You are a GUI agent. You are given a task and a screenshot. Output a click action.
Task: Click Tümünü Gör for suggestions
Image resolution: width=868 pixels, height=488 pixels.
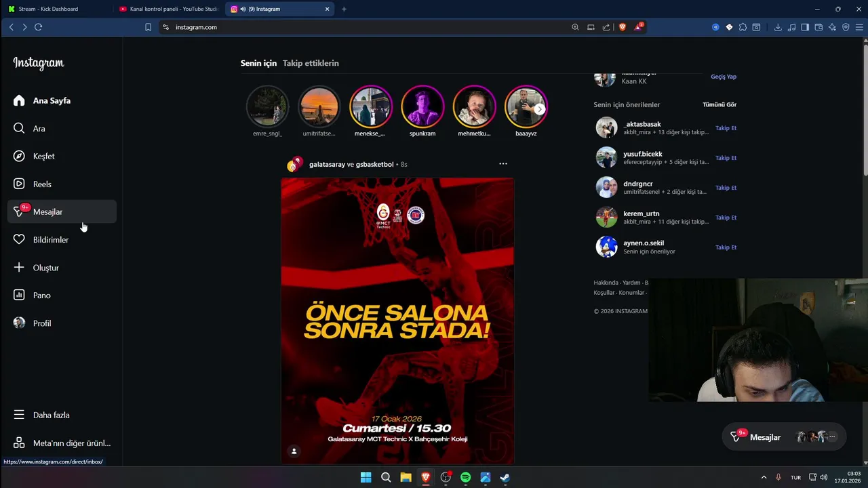[719, 105]
